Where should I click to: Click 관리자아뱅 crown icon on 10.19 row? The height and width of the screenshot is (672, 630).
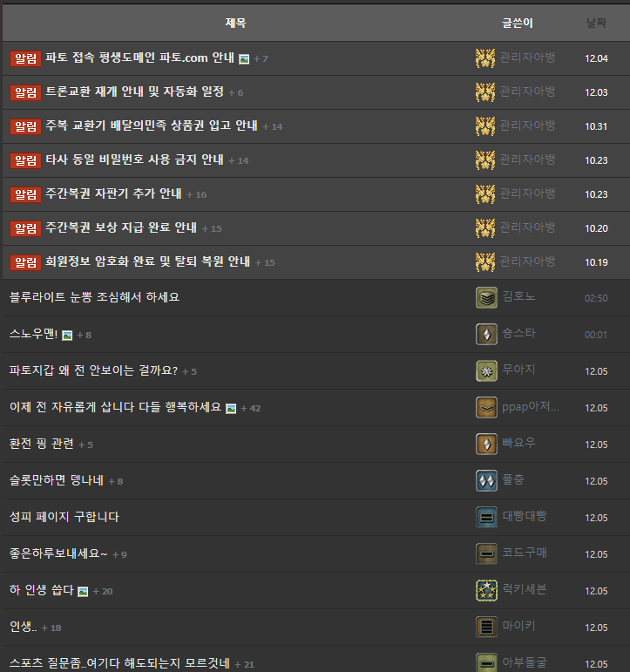tap(485, 261)
